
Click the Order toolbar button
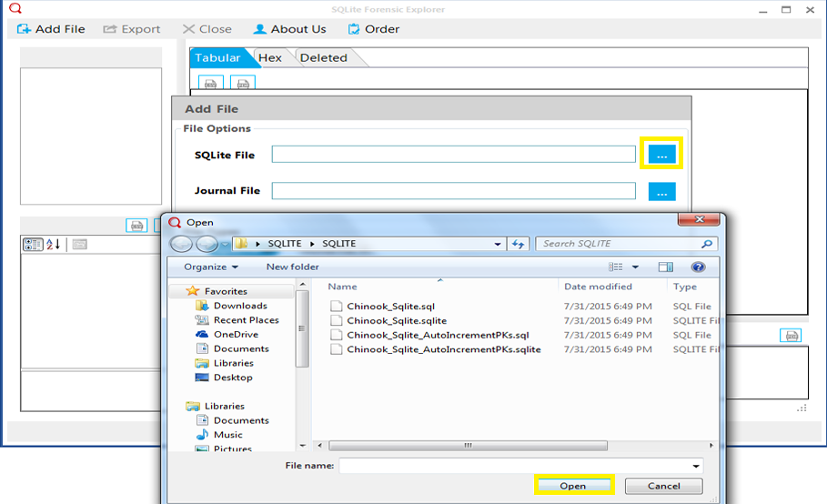(x=373, y=29)
